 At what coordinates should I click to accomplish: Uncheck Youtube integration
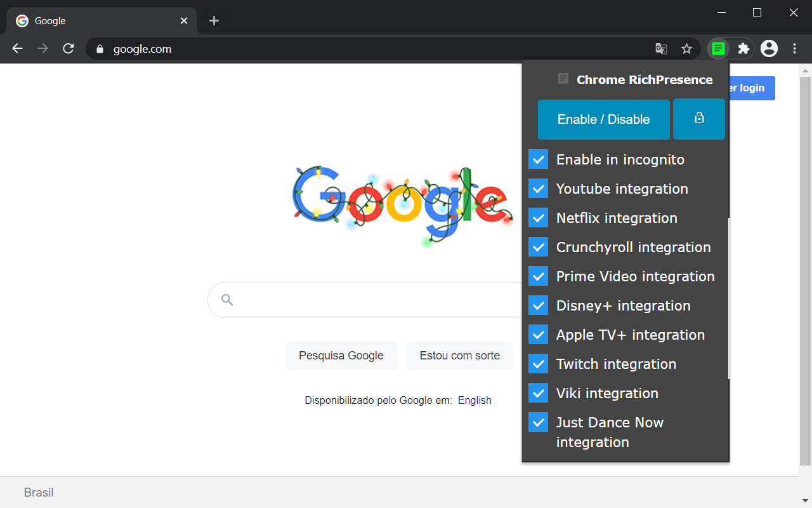(538, 189)
